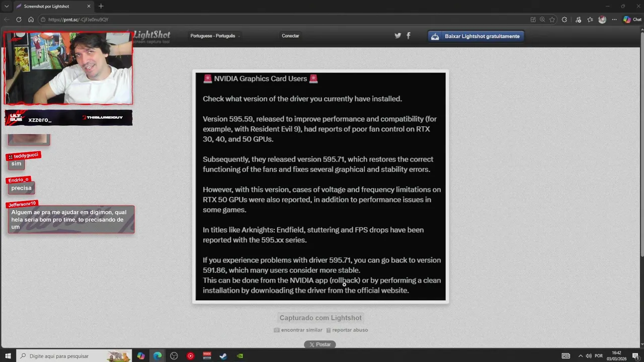This screenshot has width=644, height=362.
Task: Open the browser settings and more menu
Action: 614,20
